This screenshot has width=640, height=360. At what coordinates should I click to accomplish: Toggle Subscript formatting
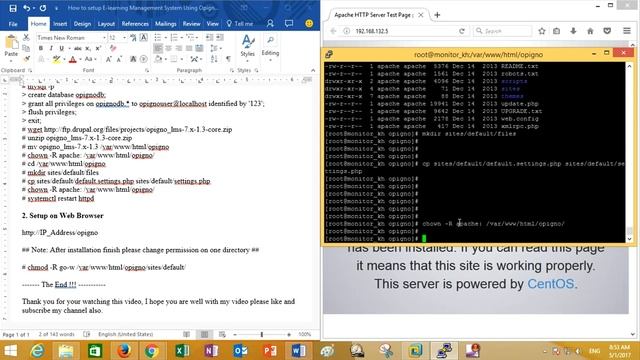click(x=88, y=49)
